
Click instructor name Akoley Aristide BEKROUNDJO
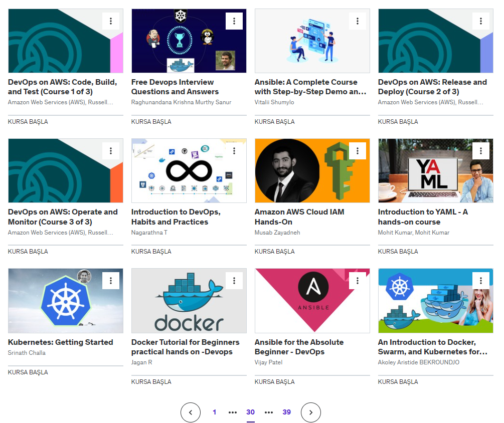pos(419,362)
